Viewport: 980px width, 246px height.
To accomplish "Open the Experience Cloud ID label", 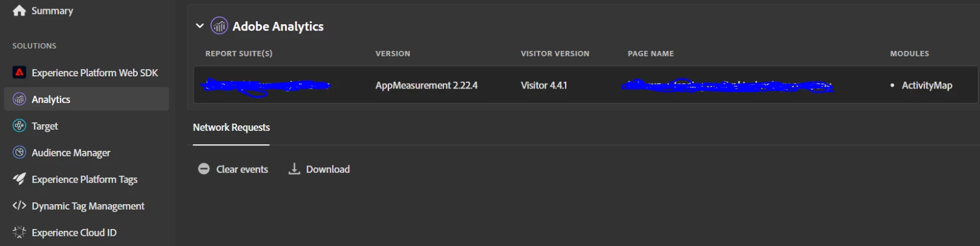I will [x=74, y=233].
